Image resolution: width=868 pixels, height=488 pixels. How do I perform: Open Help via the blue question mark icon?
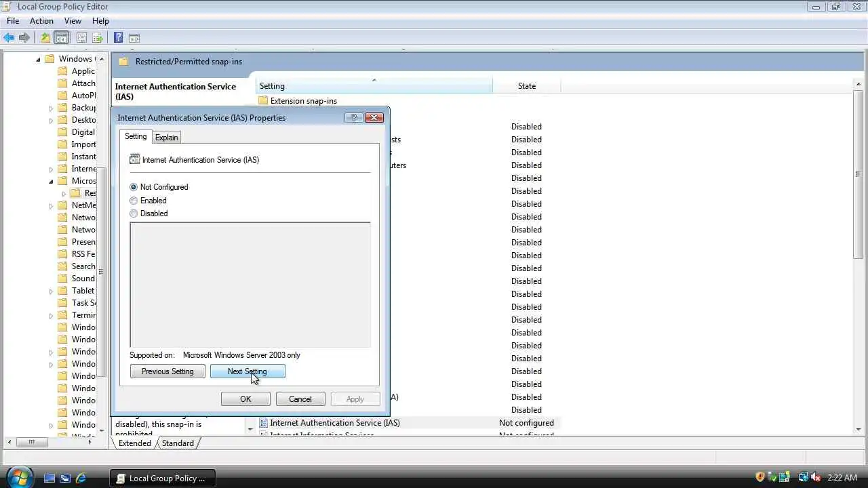(118, 38)
